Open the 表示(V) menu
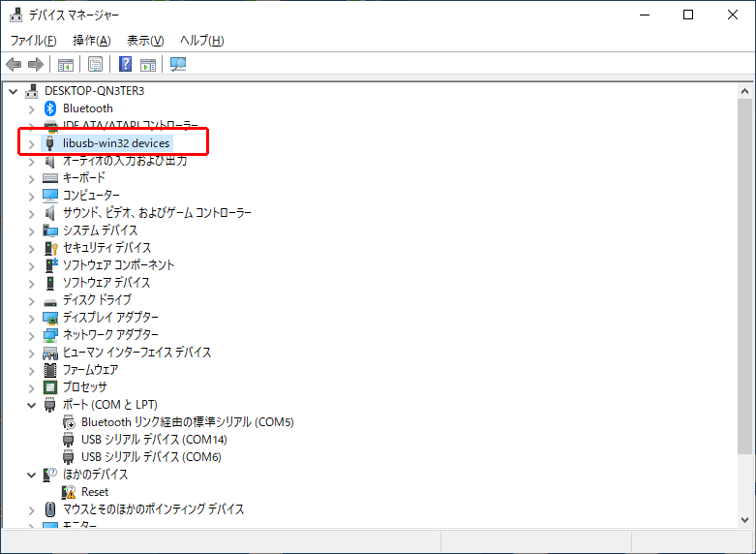The image size is (756, 554). point(145,41)
